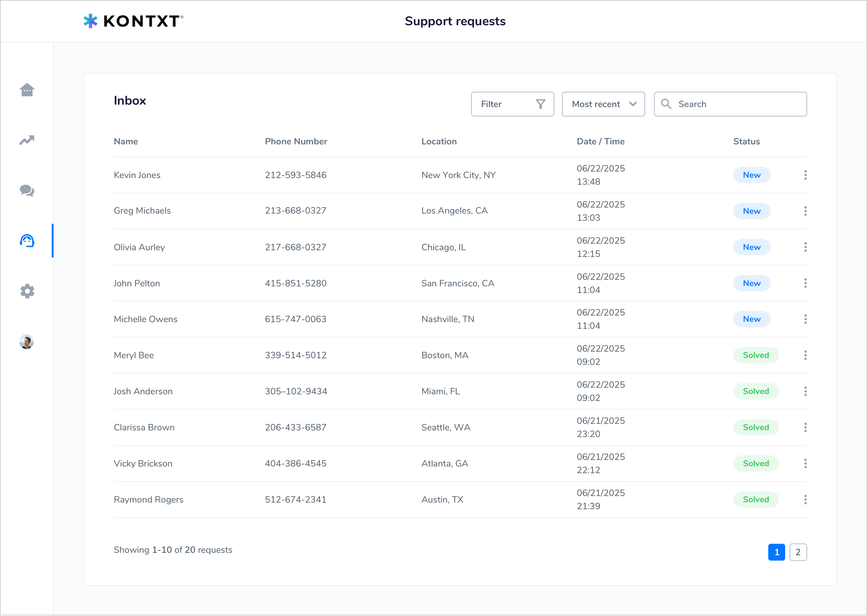Switch to the Support requests view

455,21
